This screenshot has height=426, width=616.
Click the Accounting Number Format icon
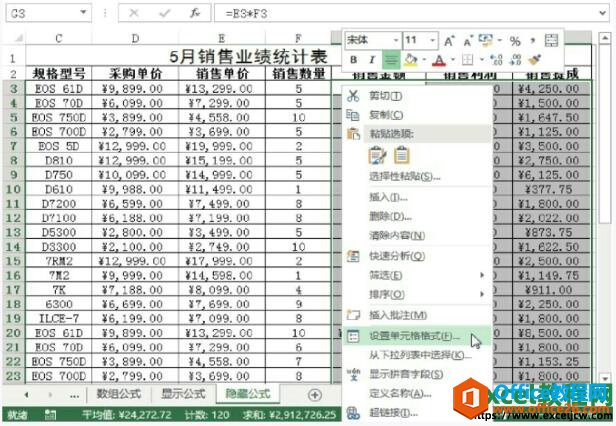(486, 40)
